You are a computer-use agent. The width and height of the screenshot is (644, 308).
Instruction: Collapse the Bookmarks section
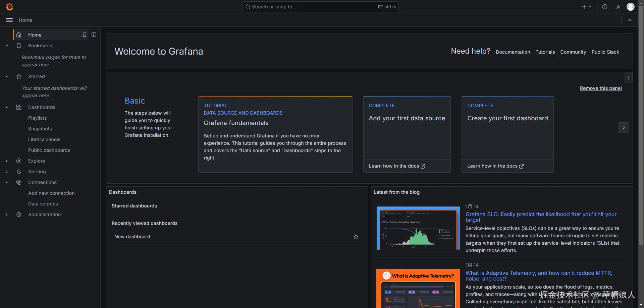[x=7, y=46]
